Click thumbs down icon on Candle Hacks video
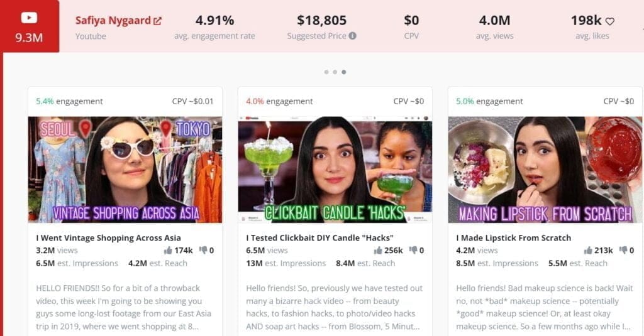 tap(414, 250)
